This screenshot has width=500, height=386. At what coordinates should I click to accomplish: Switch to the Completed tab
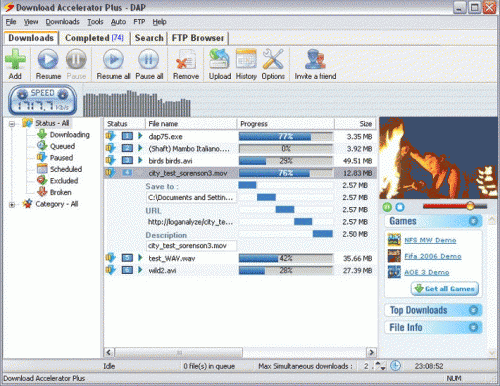[x=95, y=38]
